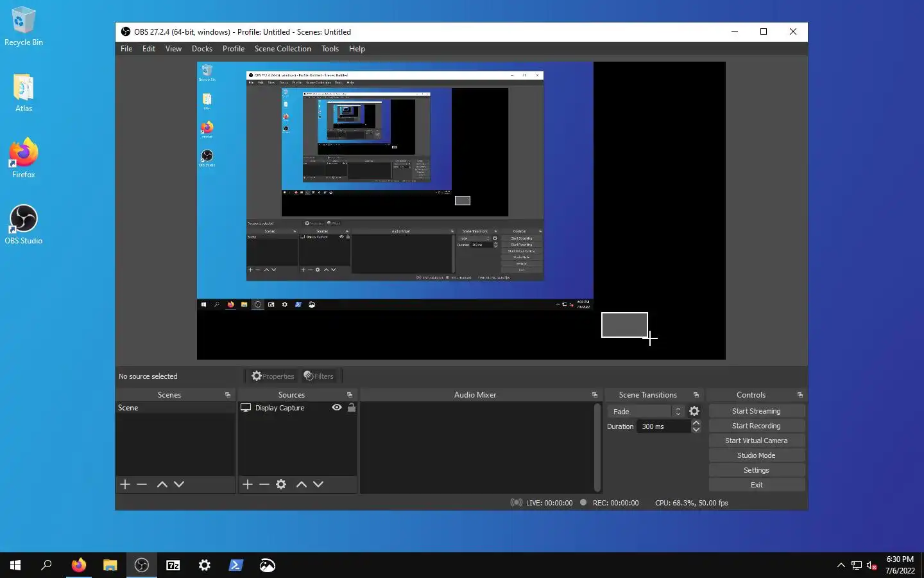The width and height of the screenshot is (924, 578).
Task: Toggle visibility of Display Capture source
Action: pyautogui.click(x=337, y=408)
